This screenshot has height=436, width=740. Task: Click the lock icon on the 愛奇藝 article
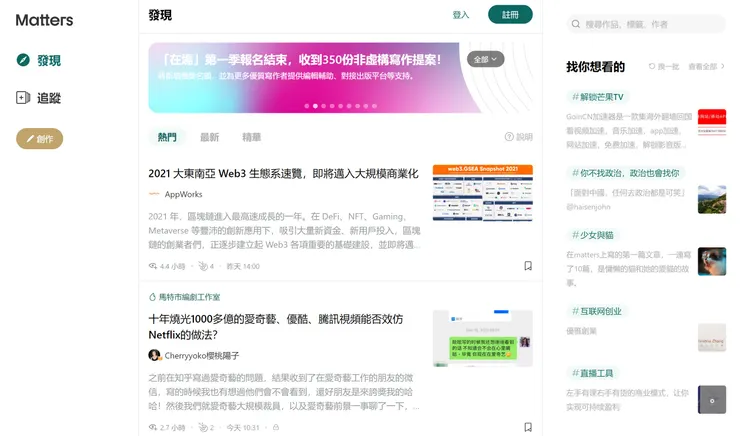[276, 428]
